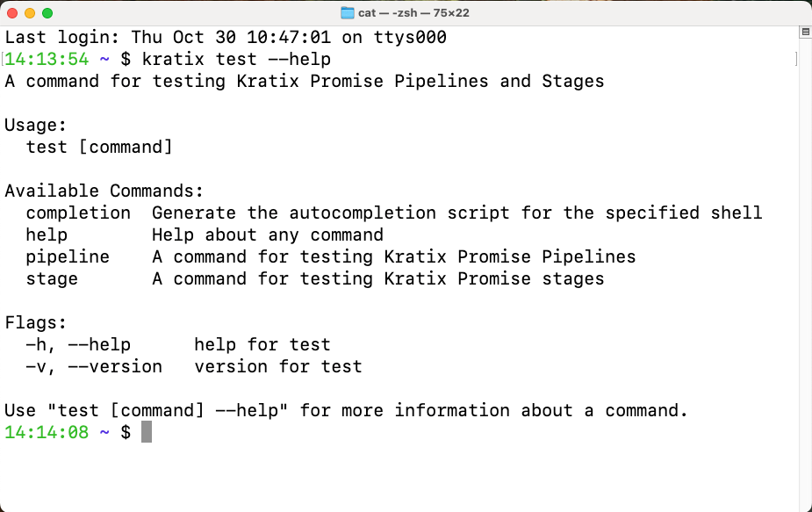Screen dimensions: 812x512
Task: Click the green timestamp 14:13:54
Action: (47, 60)
